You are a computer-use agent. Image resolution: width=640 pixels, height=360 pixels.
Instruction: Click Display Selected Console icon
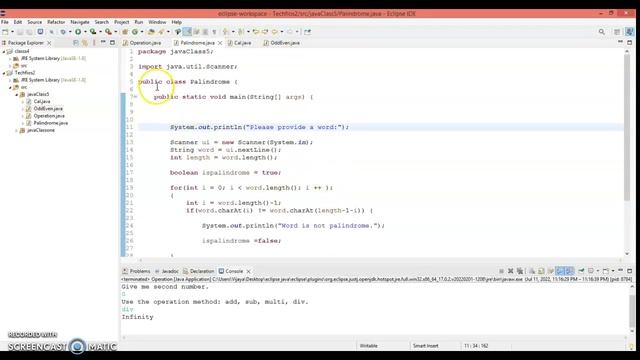tap(591, 271)
